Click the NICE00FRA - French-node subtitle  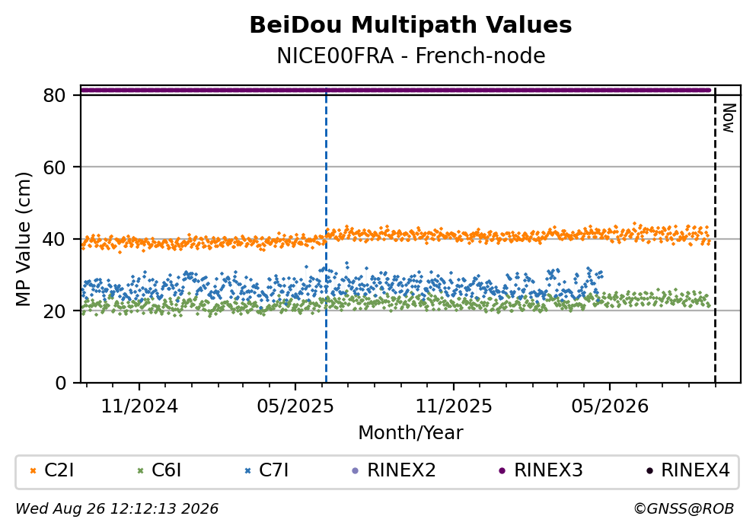pos(411,56)
